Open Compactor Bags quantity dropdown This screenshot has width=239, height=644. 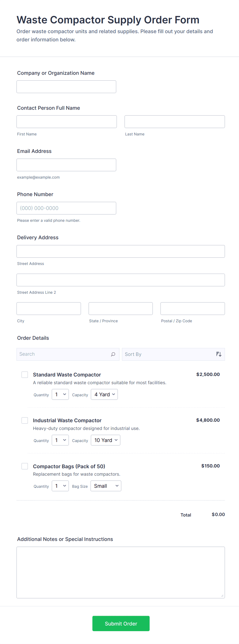point(60,486)
